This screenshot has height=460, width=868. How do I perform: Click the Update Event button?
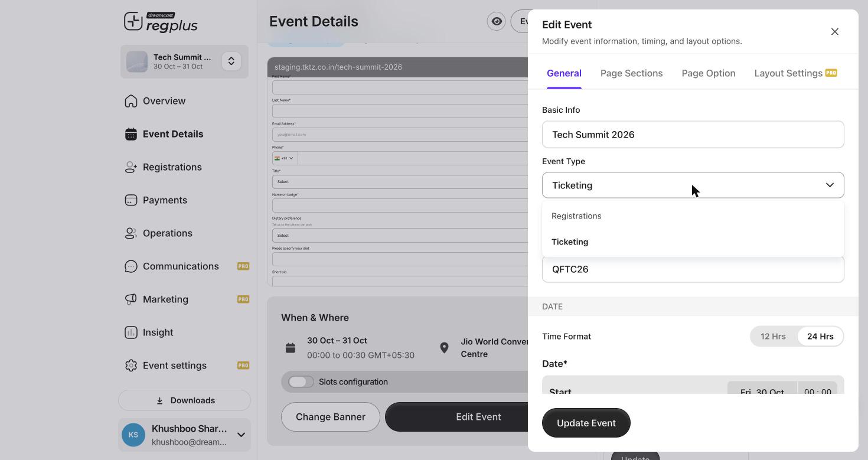(586, 423)
